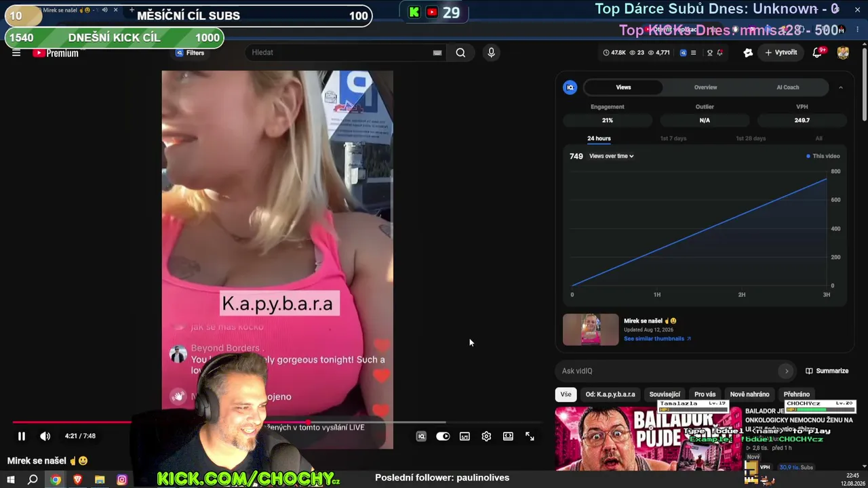Screen dimensions: 868x488
Task: Click the vidIQ button in player controls
Action: (x=421, y=436)
